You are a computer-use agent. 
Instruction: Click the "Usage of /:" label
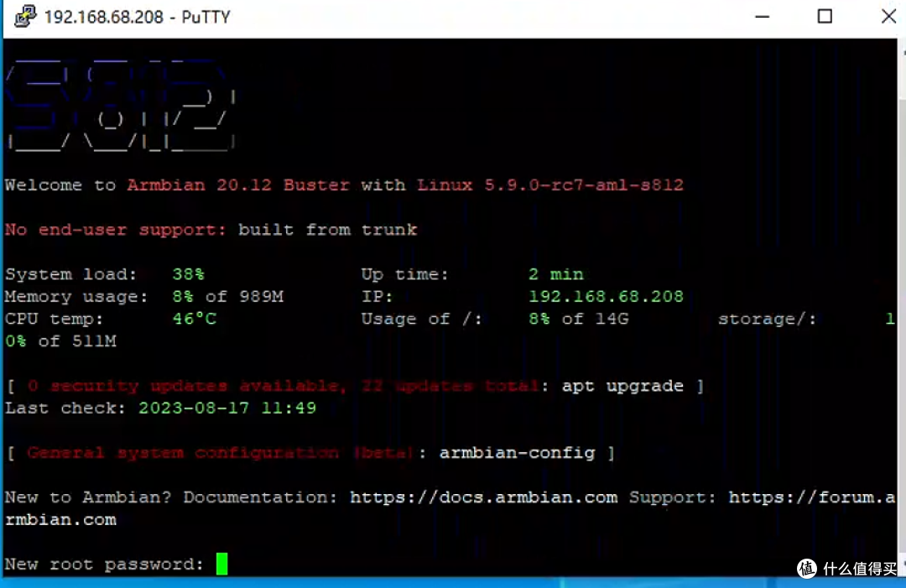[x=422, y=319]
